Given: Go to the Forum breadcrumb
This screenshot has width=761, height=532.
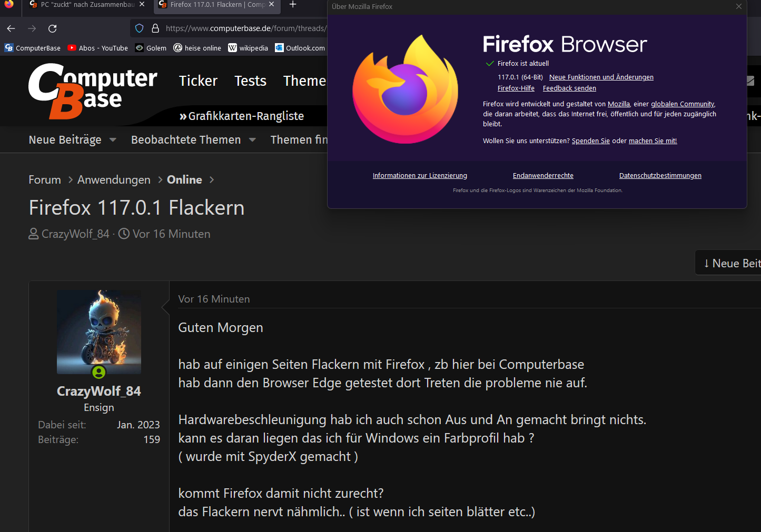Looking at the screenshot, I should 45,179.
